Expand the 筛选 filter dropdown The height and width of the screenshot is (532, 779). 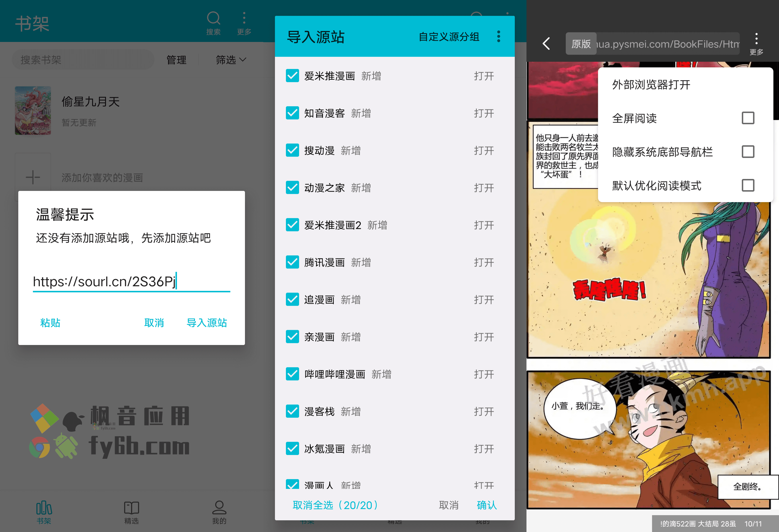click(231, 60)
